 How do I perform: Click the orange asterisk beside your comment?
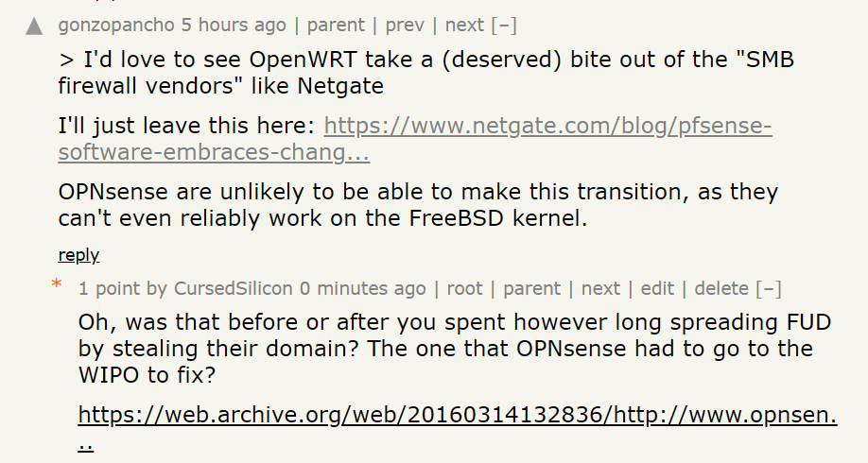(56, 284)
